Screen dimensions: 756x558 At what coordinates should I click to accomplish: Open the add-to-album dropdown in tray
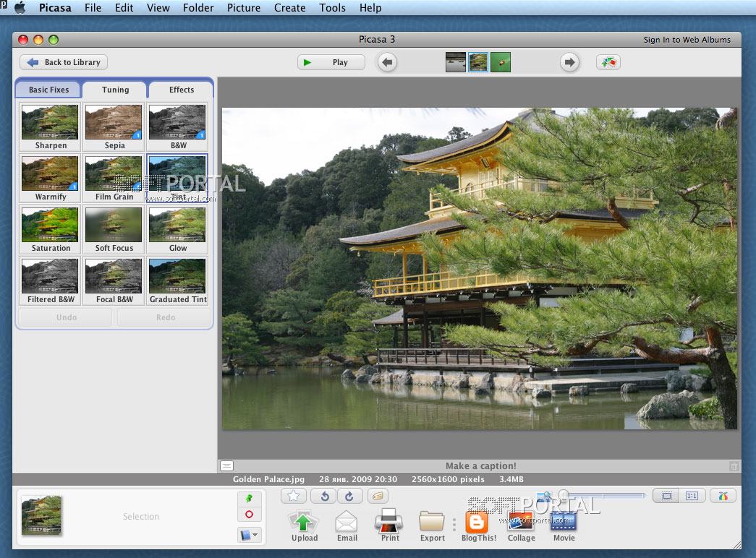[x=249, y=536]
